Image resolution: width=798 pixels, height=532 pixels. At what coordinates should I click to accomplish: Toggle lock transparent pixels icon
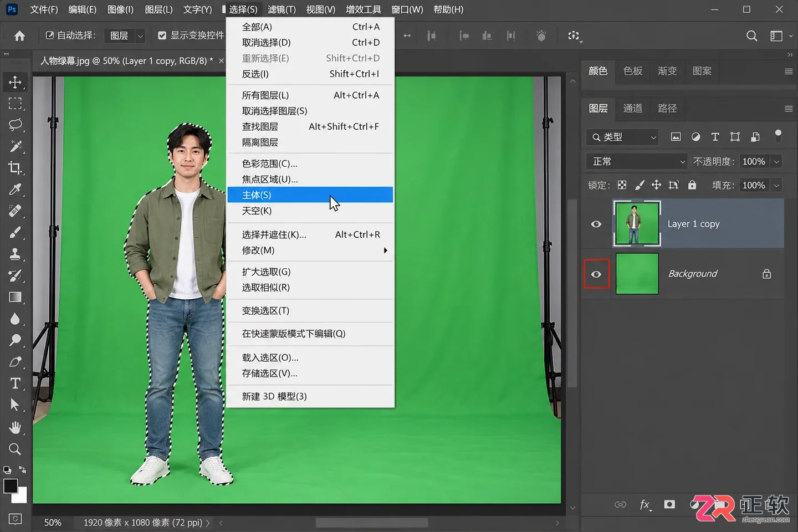622,185
